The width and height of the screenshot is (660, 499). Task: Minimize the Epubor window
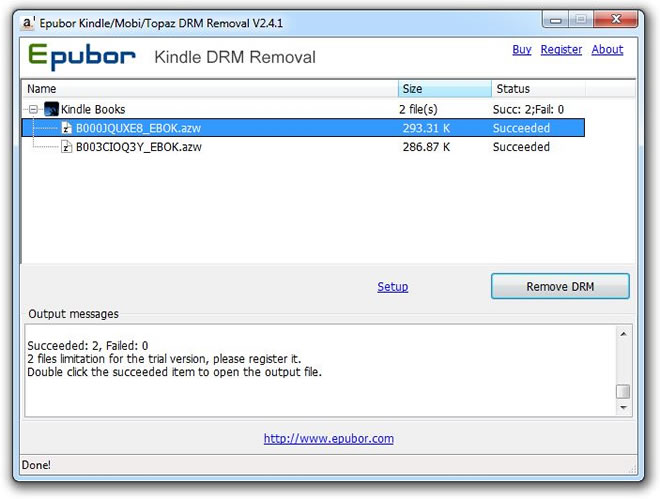[x=556, y=20]
